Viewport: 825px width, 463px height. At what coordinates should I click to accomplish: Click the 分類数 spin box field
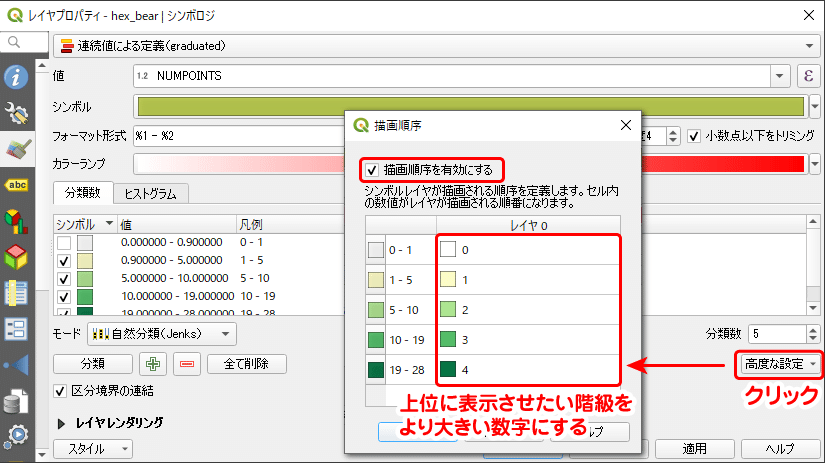point(777,334)
